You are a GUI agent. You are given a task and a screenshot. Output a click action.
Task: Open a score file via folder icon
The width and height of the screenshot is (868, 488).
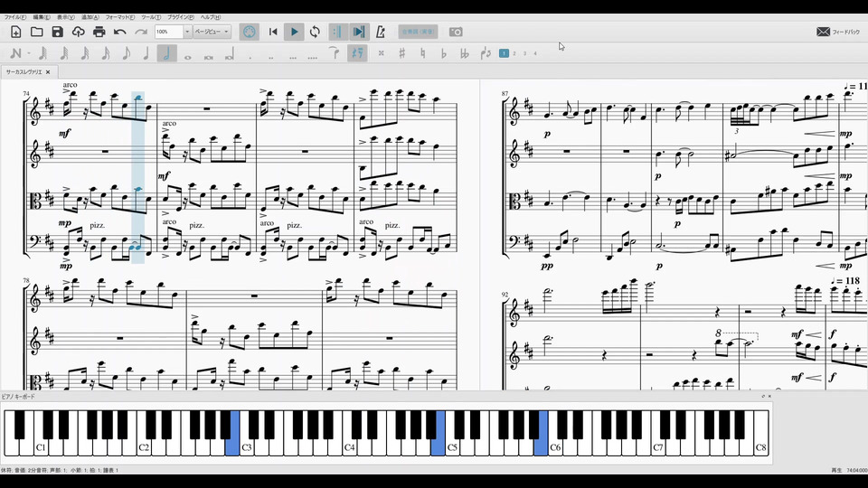pyautogui.click(x=36, y=32)
